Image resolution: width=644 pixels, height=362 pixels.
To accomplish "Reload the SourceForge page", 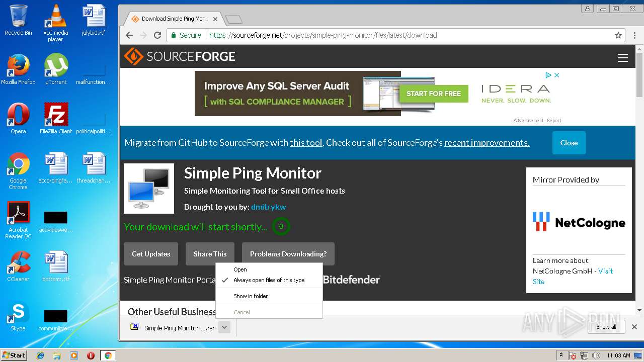I will click(157, 35).
